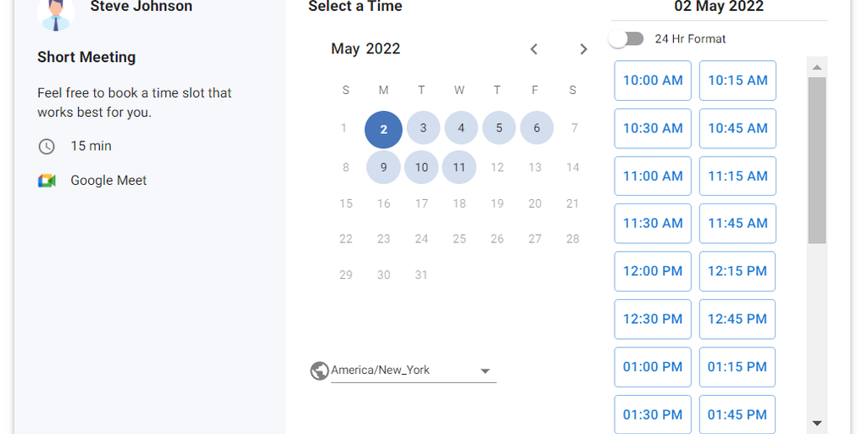Screen dimensions: 868x434
Task: Click the Google Meet icon
Action: 47,181
